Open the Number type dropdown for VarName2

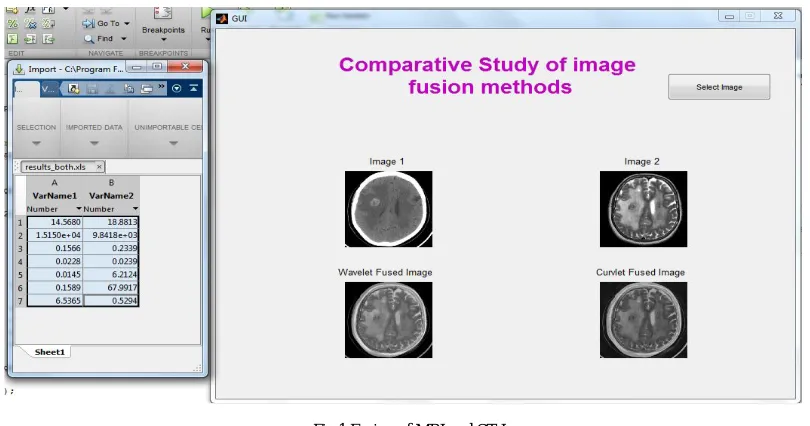coord(135,209)
